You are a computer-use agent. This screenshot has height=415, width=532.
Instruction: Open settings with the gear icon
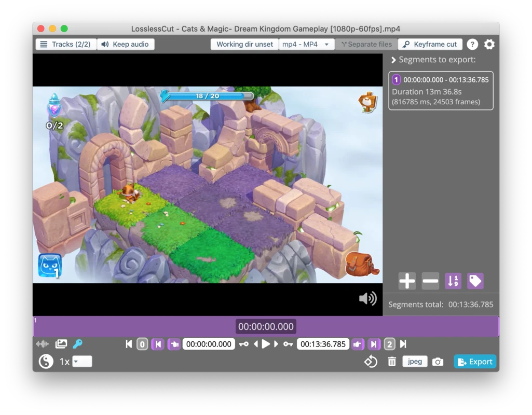[x=489, y=45]
